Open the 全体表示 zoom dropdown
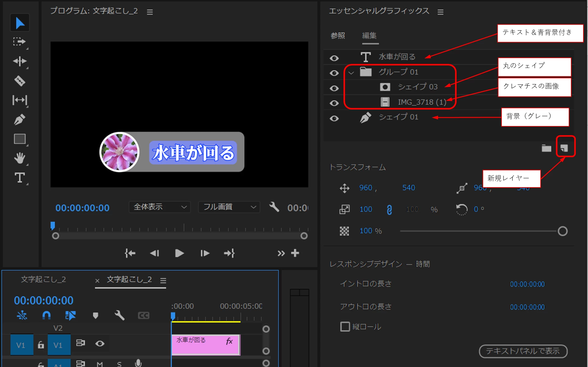This screenshot has width=588, height=367. click(160, 207)
